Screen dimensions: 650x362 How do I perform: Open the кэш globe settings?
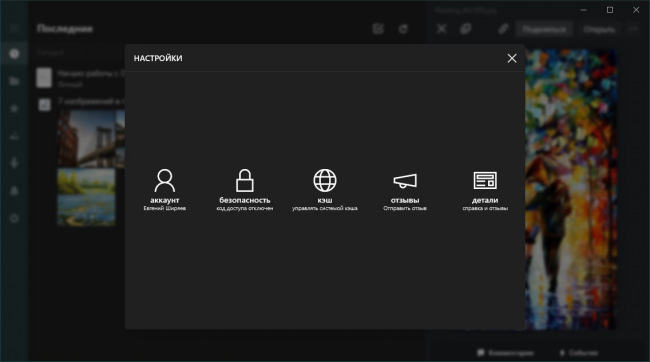[325, 190]
